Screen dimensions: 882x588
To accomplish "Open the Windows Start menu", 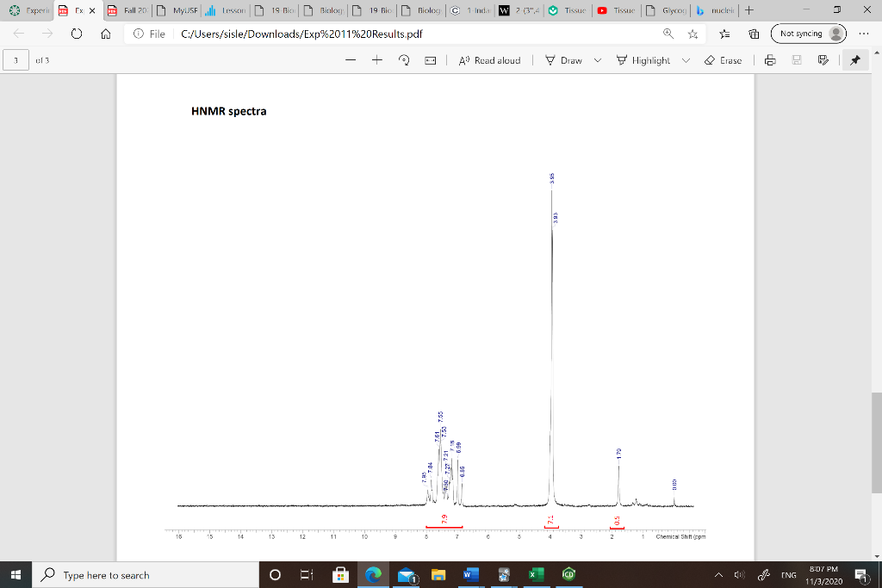I will click(16, 574).
